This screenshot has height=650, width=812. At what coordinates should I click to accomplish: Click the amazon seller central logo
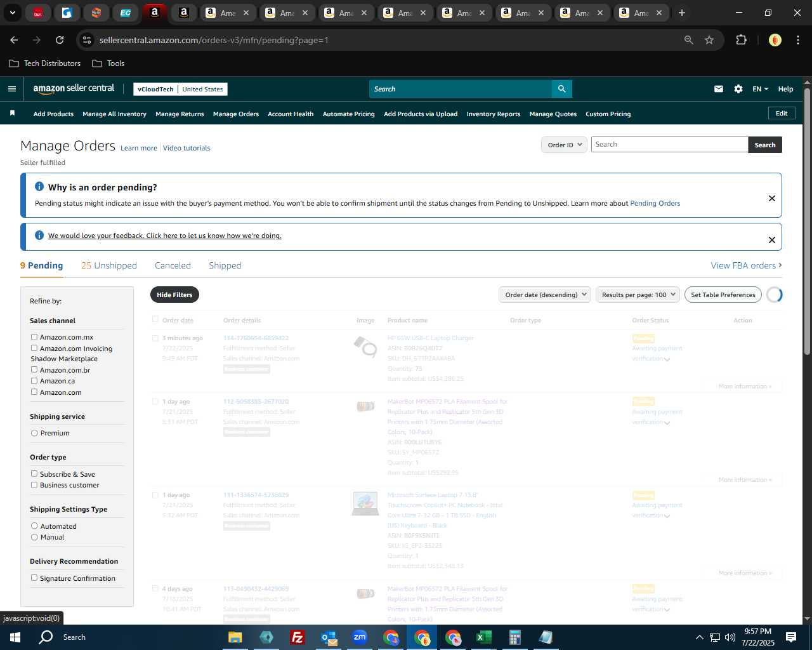point(74,89)
